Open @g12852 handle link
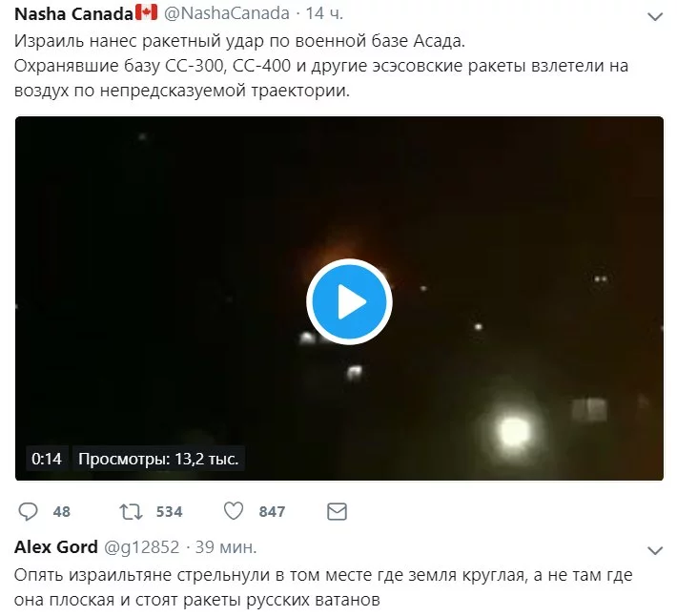The image size is (677, 616). click(142, 547)
